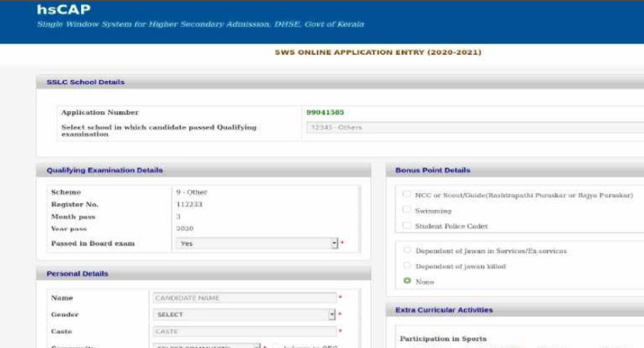Expand the Gender SELECT dropdown
The width and height of the screenshot is (644, 348).
(x=244, y=314)
